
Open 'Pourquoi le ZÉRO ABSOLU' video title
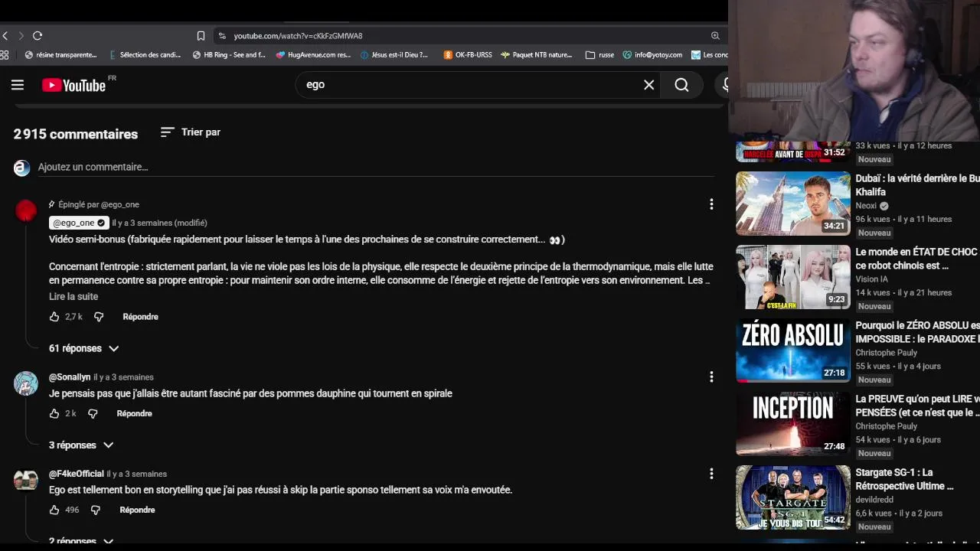click(917, 332)
